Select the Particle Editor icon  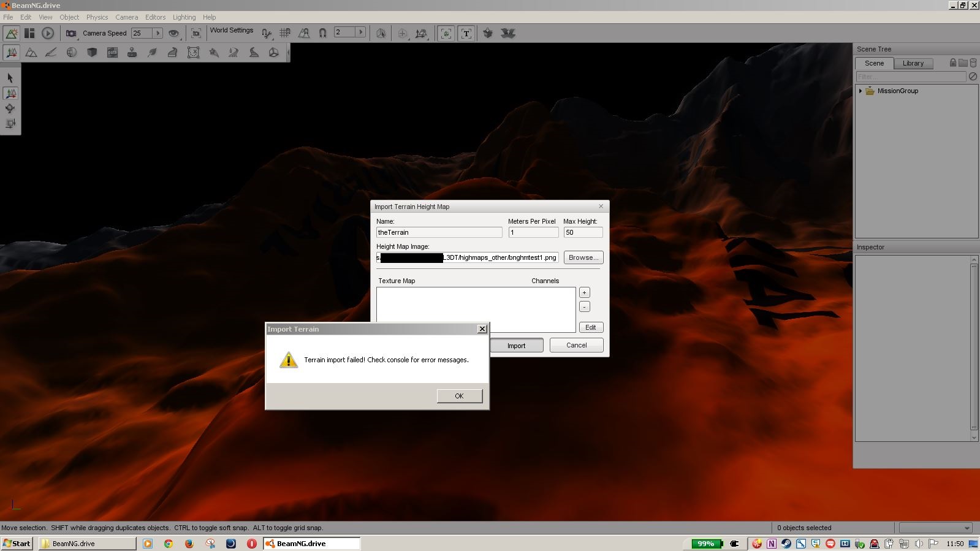click(x=214, y=53)
